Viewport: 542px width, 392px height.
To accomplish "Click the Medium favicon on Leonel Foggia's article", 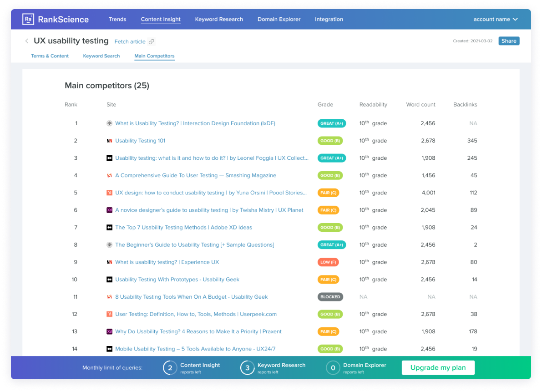I will (x=109, y=158).
